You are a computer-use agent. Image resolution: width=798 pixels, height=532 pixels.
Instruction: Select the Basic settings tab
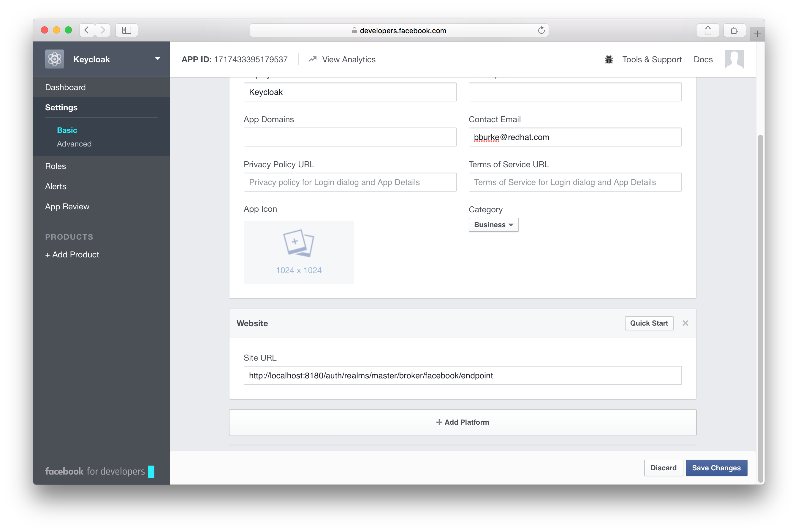(66, 130)
